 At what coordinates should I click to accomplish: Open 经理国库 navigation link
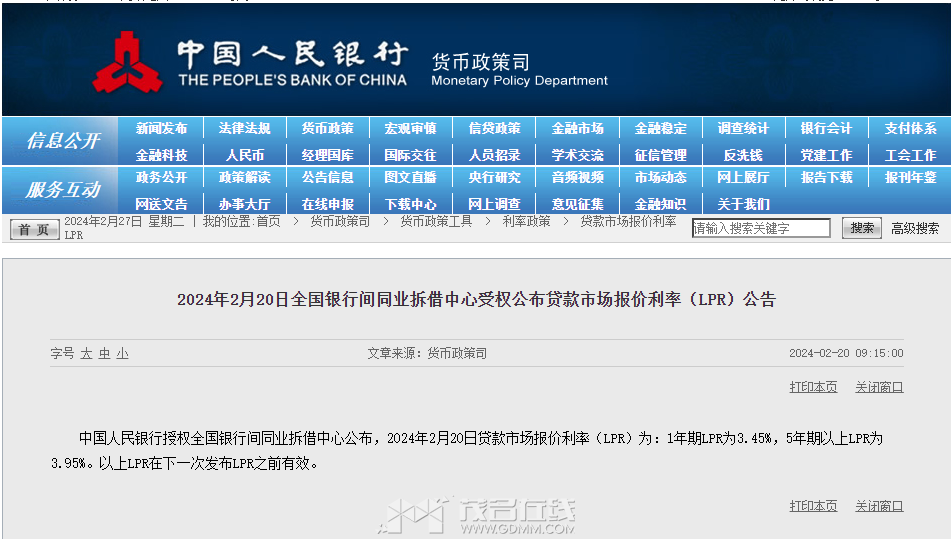point(328,155)
